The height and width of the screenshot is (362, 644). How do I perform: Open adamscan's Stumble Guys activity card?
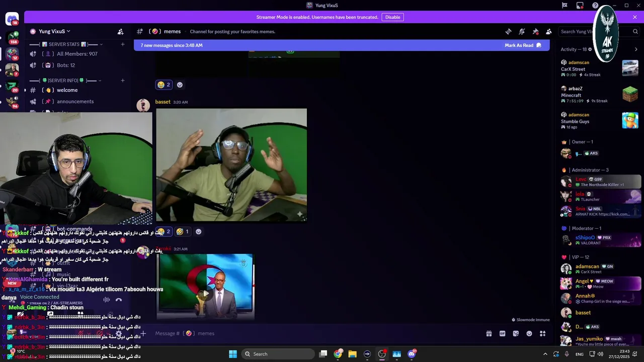click(600, 121)
